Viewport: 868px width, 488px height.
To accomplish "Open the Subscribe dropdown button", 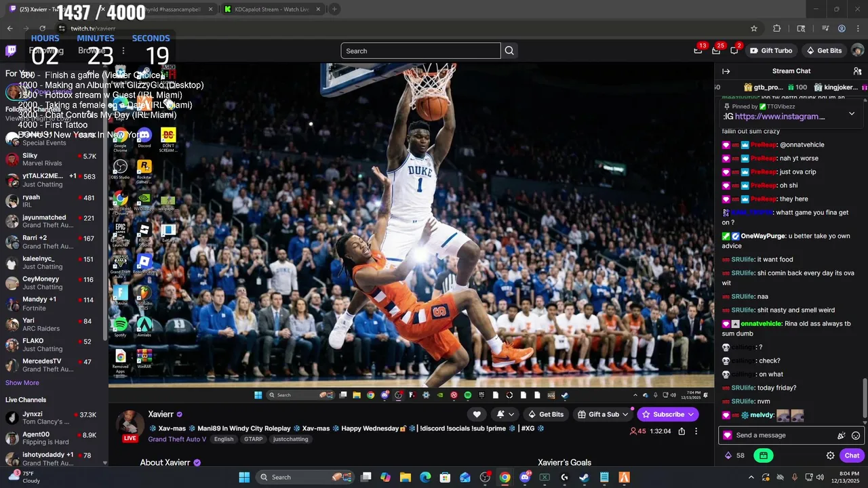I will click(669, 414).
